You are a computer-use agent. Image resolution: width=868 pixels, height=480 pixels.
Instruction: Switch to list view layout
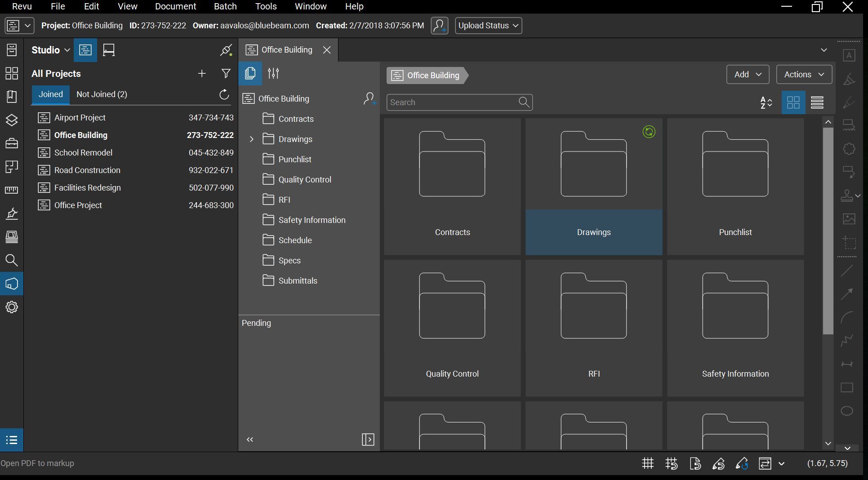[x=817, y=102]
